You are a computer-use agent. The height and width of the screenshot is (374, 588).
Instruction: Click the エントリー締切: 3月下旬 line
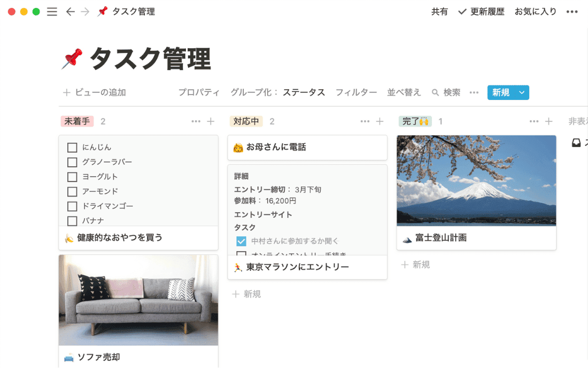pos(277,190)
